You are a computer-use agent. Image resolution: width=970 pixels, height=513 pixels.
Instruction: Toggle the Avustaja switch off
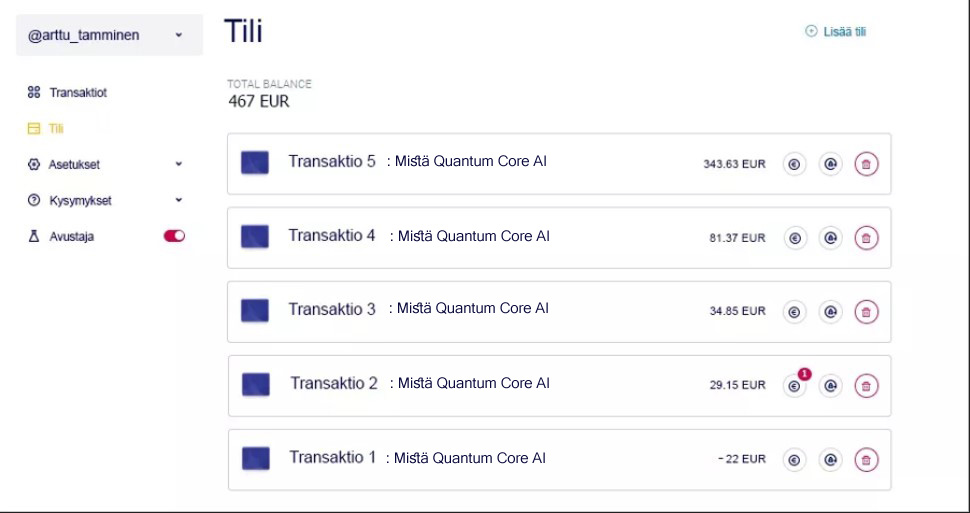click(x=174, y=236)
